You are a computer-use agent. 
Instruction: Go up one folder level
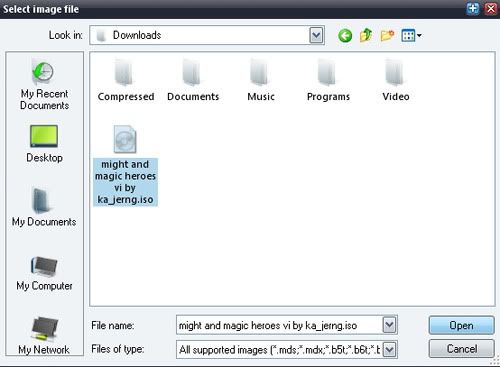coord(366,35)
